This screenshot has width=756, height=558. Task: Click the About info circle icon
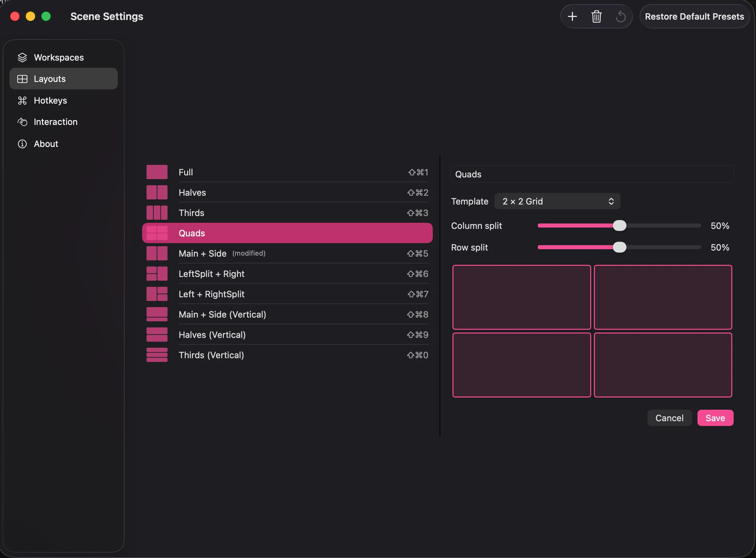(22, 144)
